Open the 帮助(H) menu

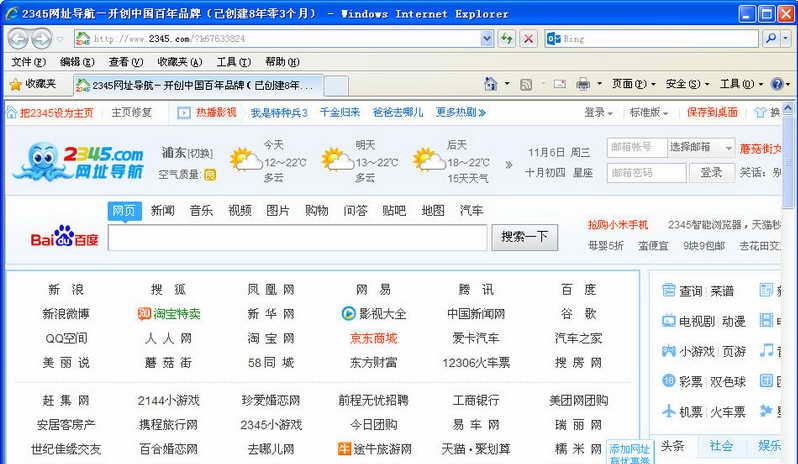[282, 62]
